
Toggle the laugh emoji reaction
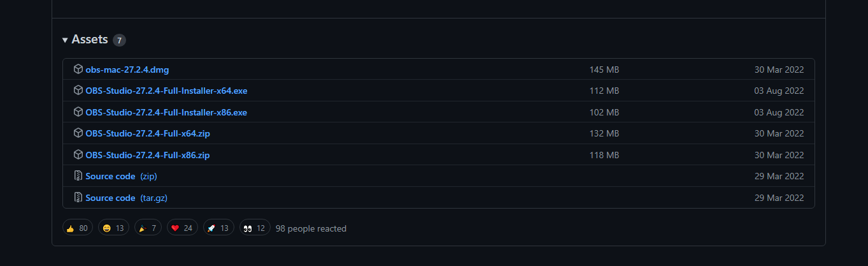click(x=113, y=228)
